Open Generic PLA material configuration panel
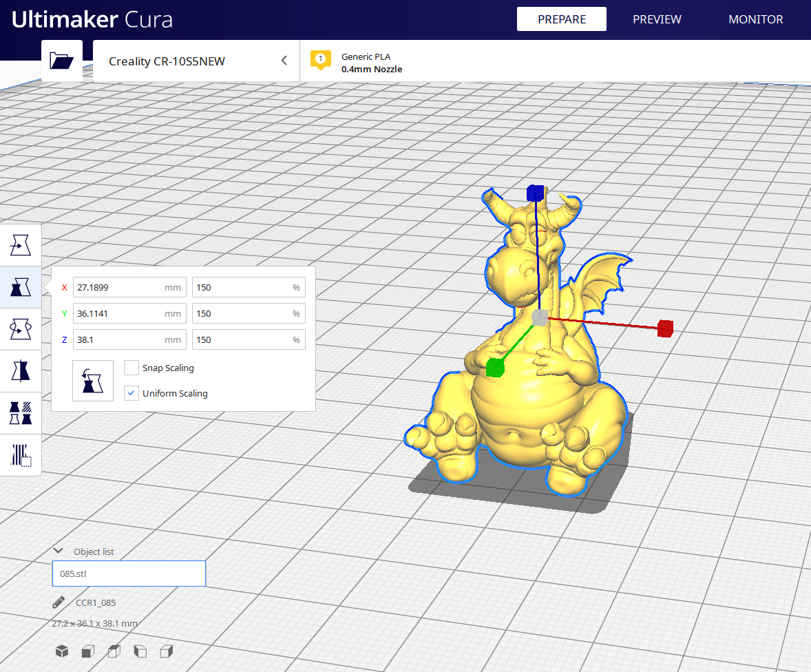This screenshot has width=811, height=672. 371,63
